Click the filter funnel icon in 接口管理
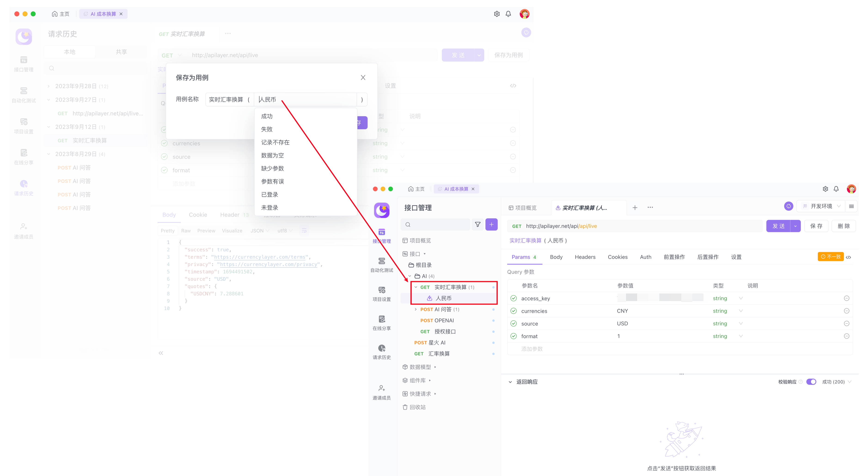 [x=477, y=224]
